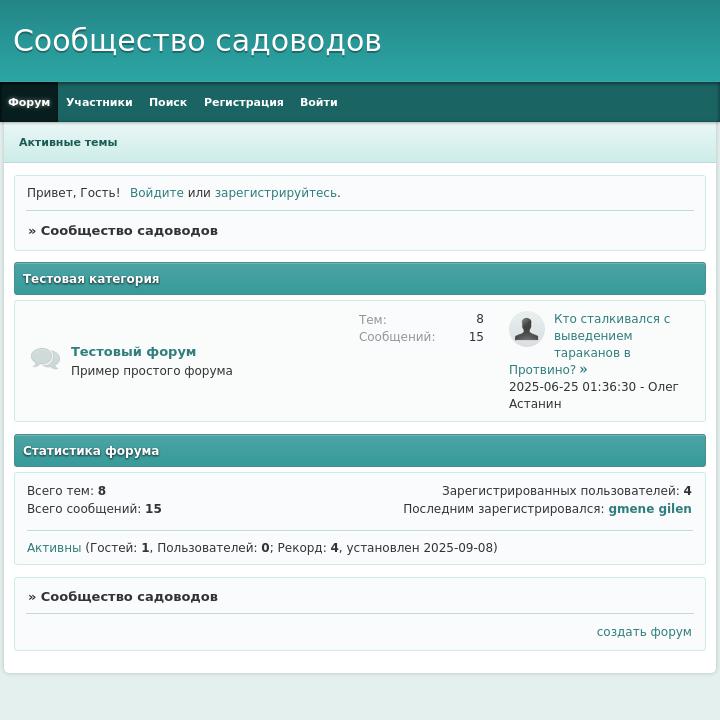Click the bottom Сообщество садоводов breadcrumb
The height and width of the screenshot is (720, 720).
point(128,597)
